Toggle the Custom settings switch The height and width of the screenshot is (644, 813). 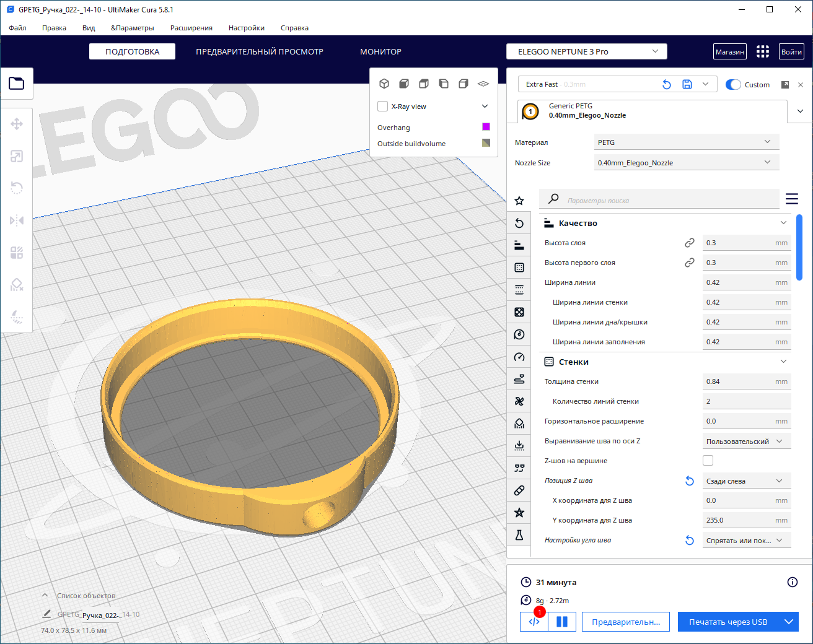(x=733, y=85)
